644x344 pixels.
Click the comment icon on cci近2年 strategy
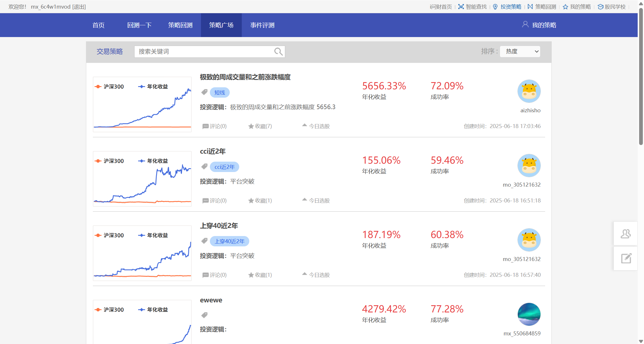pyautogui.click(x=205, y=201)
